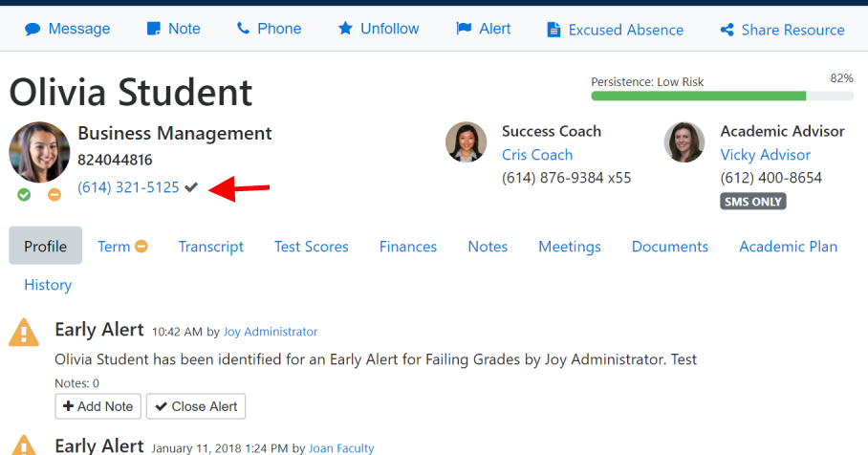Open Cris Coach's profile photo

point(467,142)
